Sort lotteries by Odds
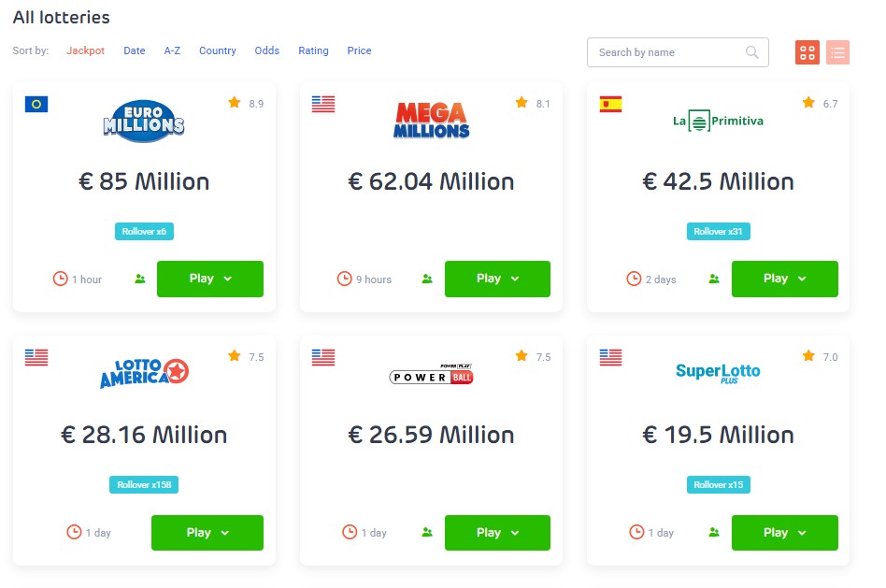 click(x=266, y=50)
